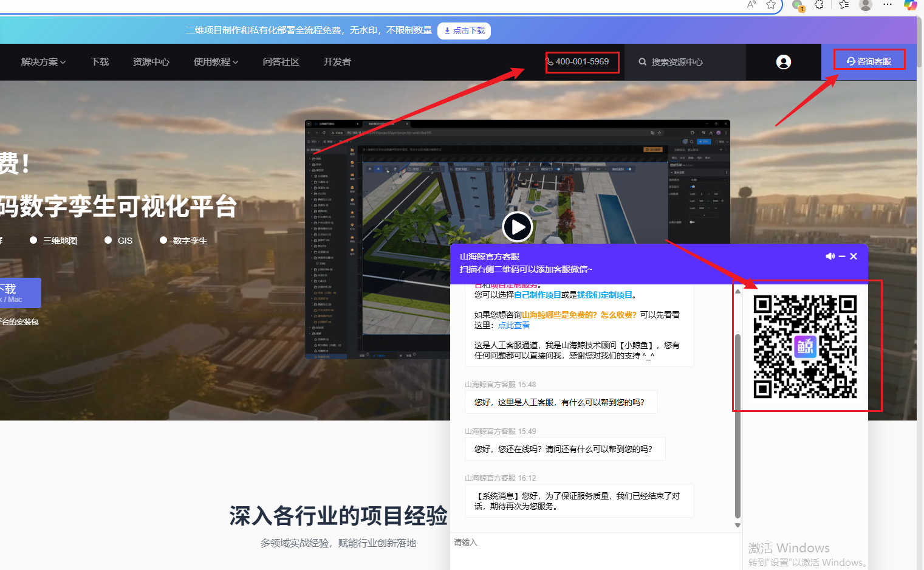Screen dimensions: 924x570
Task: Click the 搜索资源中心 search field
Action: pos(685,62)
